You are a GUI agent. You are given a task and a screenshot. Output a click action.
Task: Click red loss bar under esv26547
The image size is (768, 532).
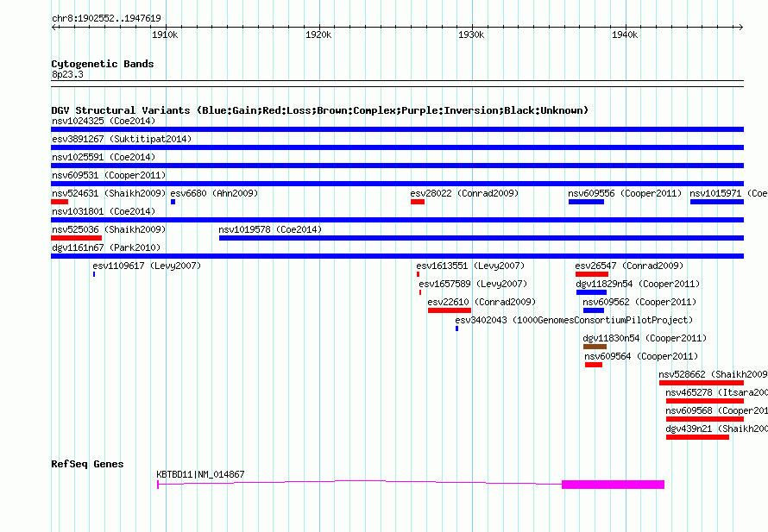(x=592, y=274)
